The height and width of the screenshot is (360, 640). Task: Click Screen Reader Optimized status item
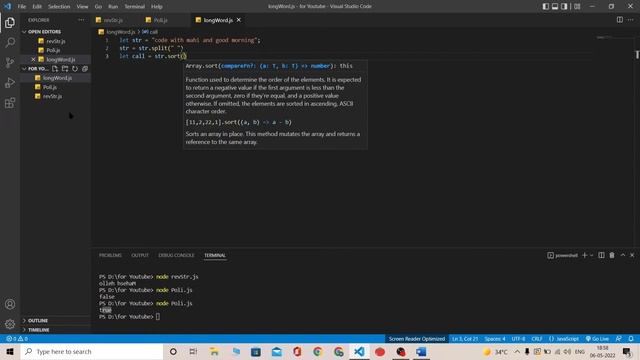click(x=417, y=339)
